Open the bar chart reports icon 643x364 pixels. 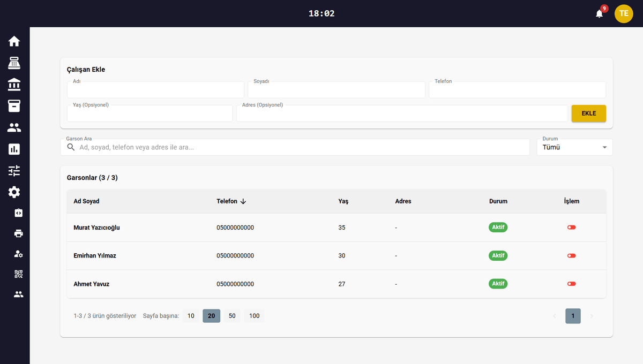point(14,149)
